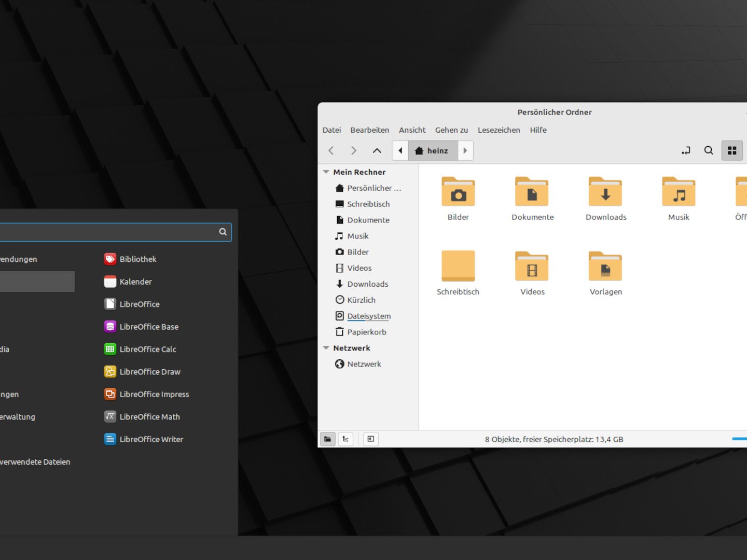Toggle location entry path icon
The image size is (747, 560).
coord(686,151)
